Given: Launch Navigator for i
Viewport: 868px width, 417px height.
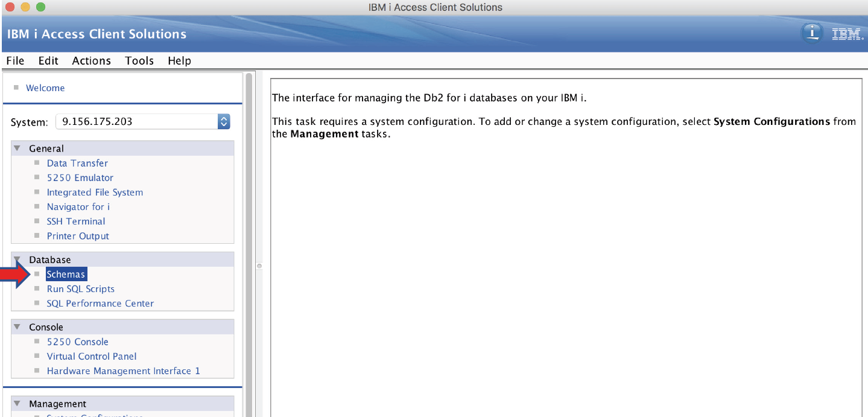Looking at the screenshot, I should (78, 206).
